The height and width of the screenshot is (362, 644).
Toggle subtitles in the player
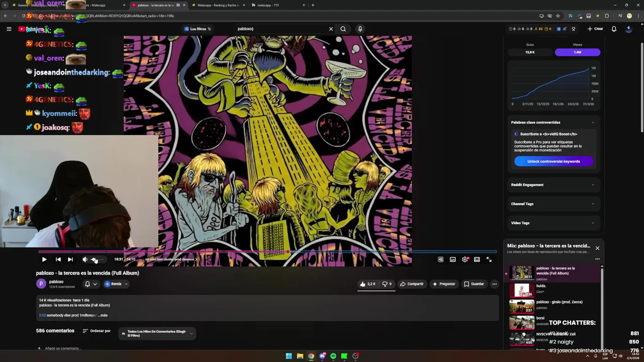click(x=453, y=259)
